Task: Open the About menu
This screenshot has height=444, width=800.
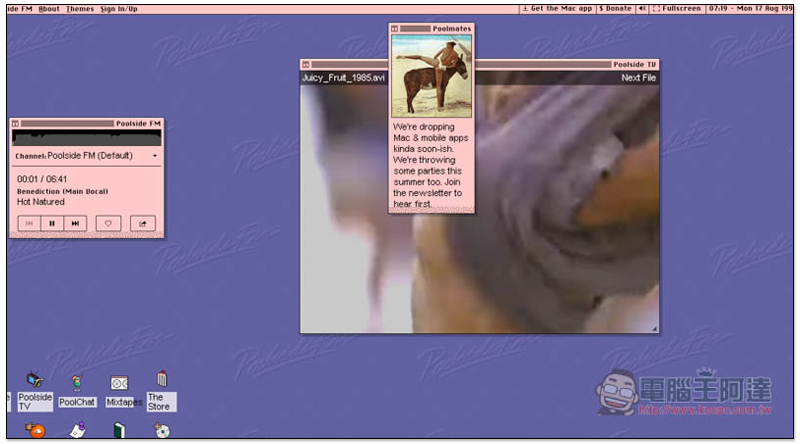Action: (49, 9)
